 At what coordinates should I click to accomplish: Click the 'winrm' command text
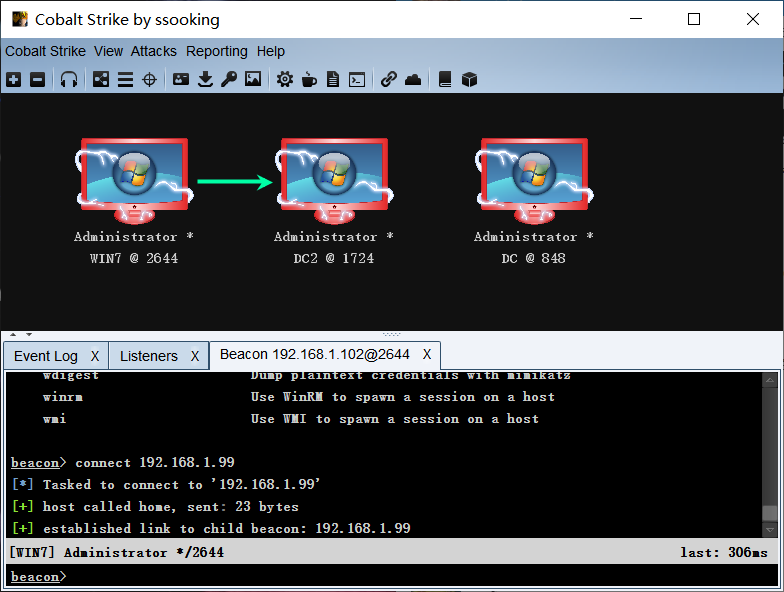click(x=62, y=397)
